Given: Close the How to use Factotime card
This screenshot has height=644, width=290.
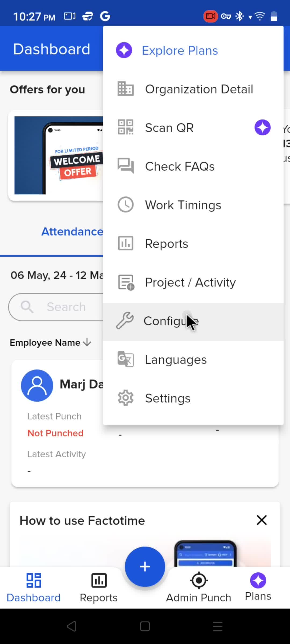Looking at the screenshot, I should [262, 520].
